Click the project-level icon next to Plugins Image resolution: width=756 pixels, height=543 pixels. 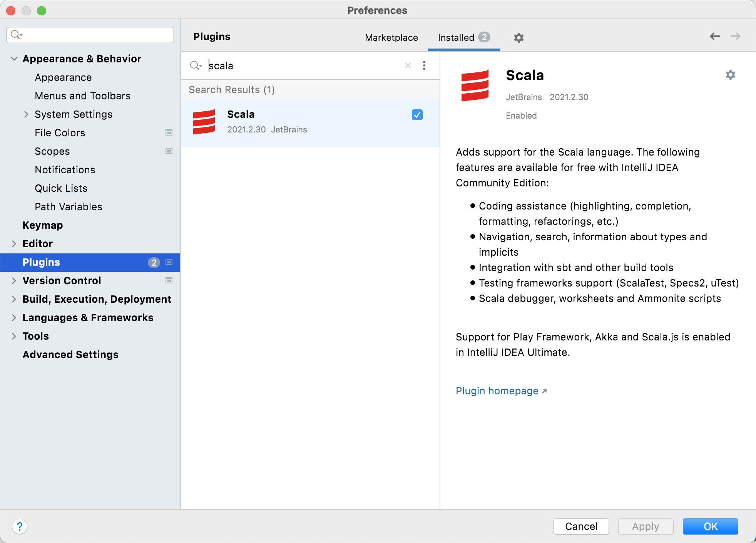point(169,262)
